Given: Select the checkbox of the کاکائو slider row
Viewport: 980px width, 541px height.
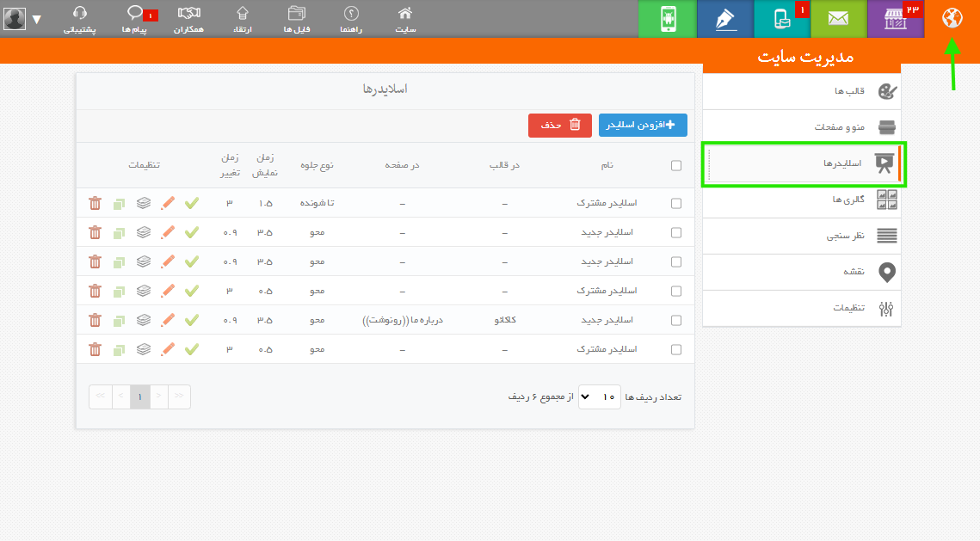Looking at the screenshot, I should click(676, 320).
